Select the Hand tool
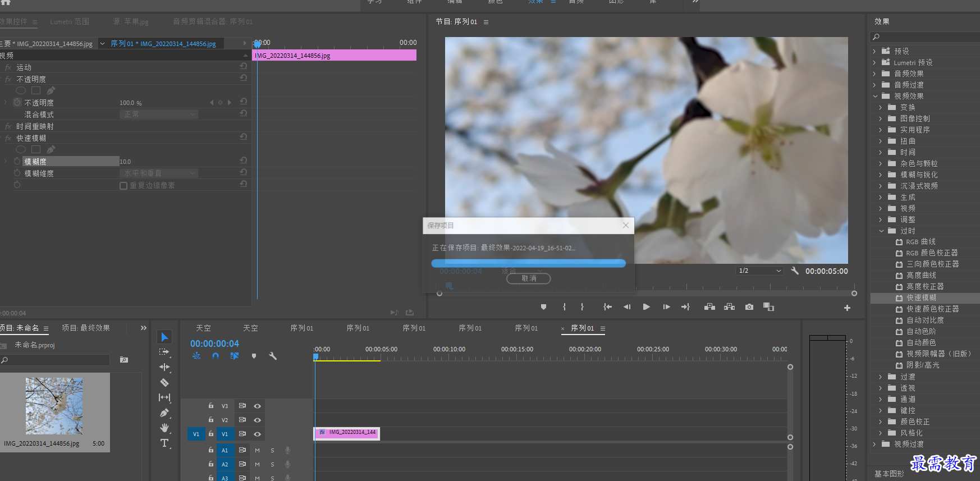980x481 pixels. [x=164, y=428]
